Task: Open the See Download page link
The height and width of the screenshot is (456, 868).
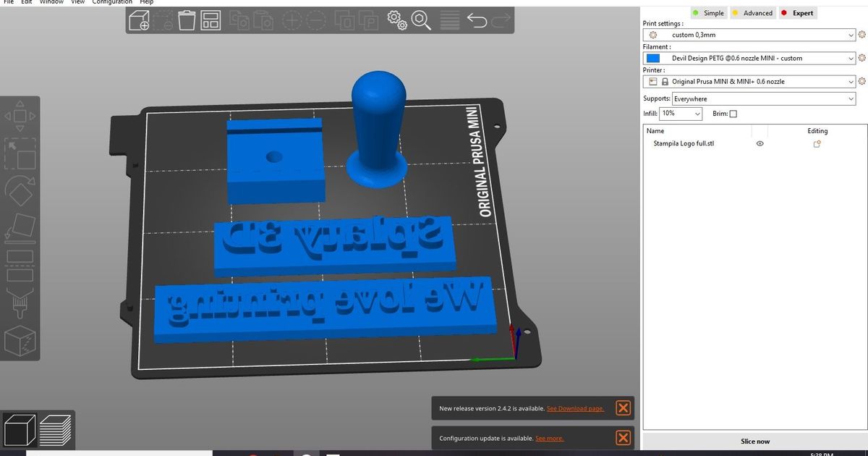Action: (x=575, y=408)
